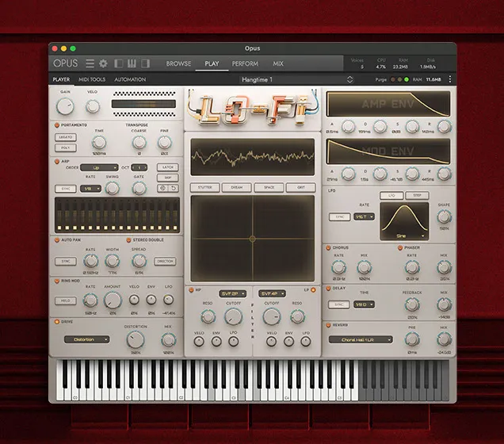Click the LP filter CUTOFF knob

click(272, 316)
